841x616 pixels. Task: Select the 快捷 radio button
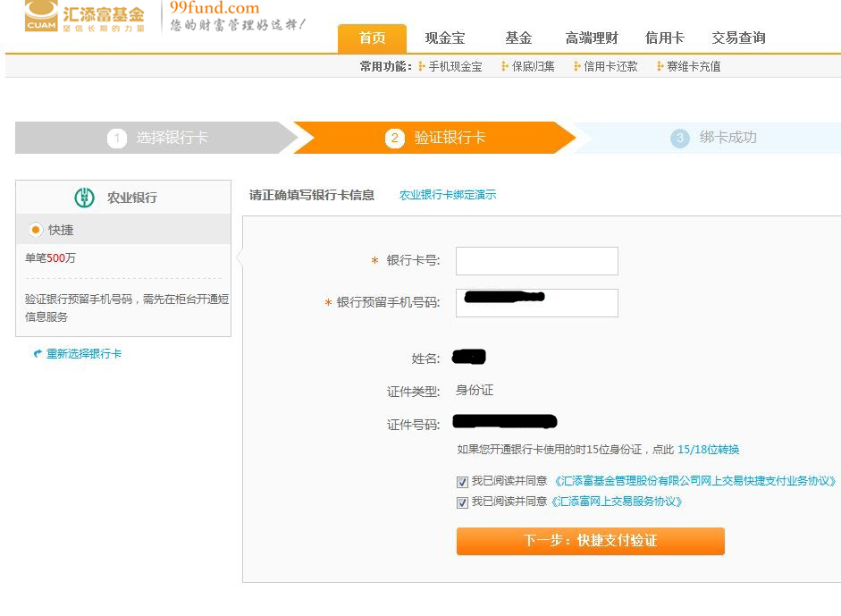[36, 230]
